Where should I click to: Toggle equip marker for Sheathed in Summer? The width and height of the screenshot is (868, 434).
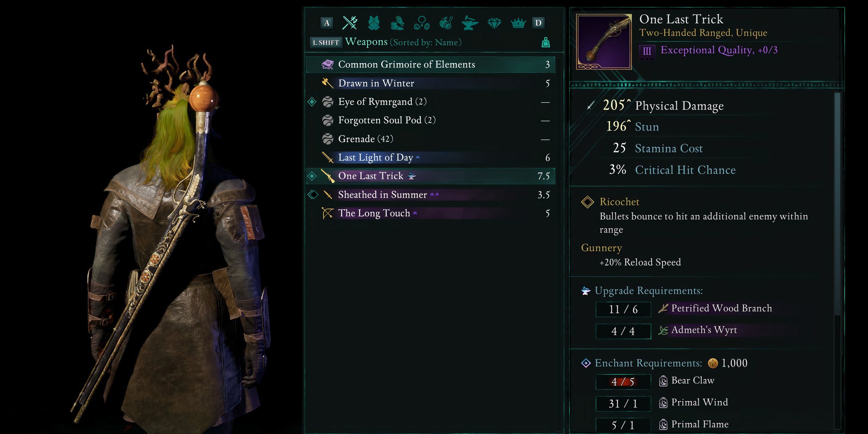click(x=313, y=195)
